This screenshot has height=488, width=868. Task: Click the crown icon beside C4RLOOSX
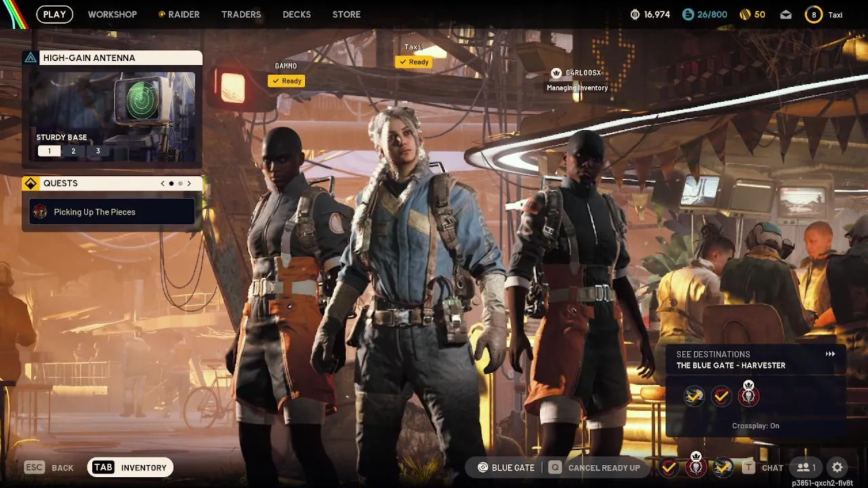(x=557, y=73)
